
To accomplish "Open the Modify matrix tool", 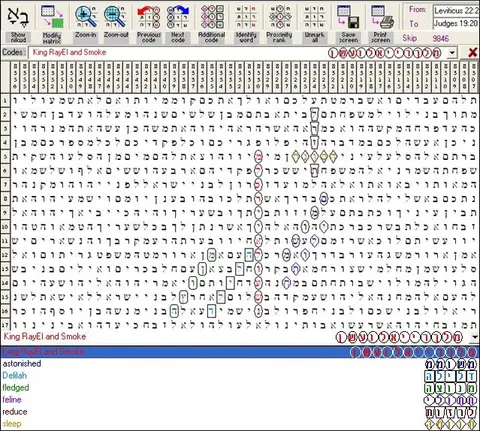I will [x=52, y=16].
